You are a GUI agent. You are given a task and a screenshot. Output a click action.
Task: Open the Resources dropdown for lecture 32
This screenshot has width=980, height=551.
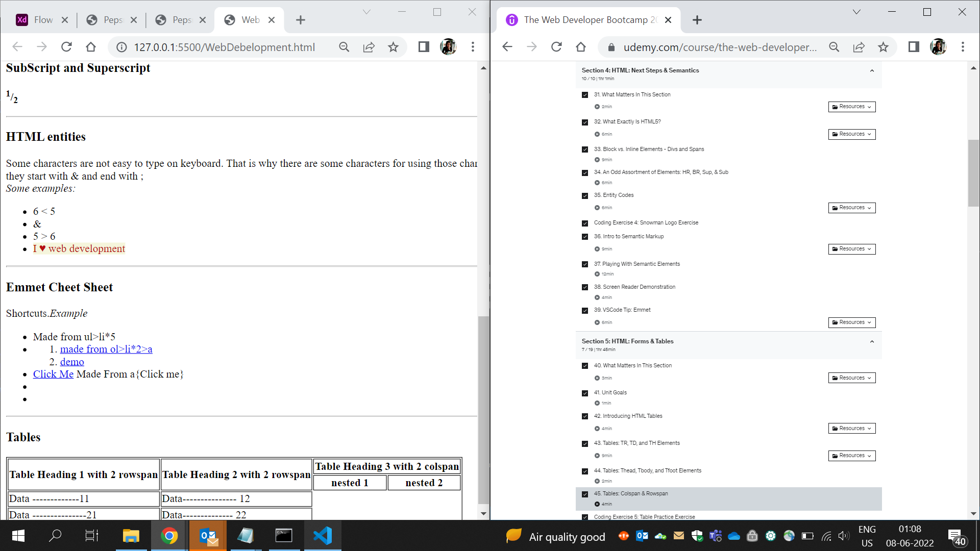tap(851, 134)
